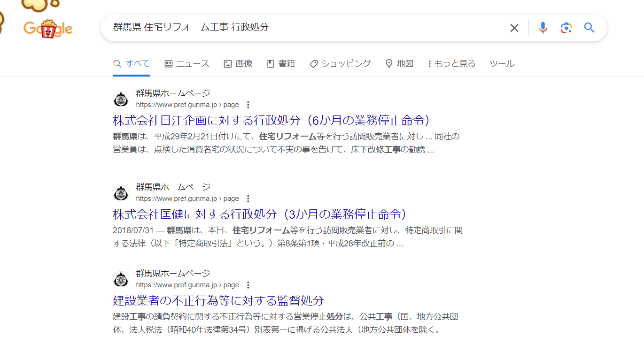Open 株式会社匡健に対する行政処分 result
The height and width of the screenshot is (352, 644).
pyautogui.click(x=259, y=214)
